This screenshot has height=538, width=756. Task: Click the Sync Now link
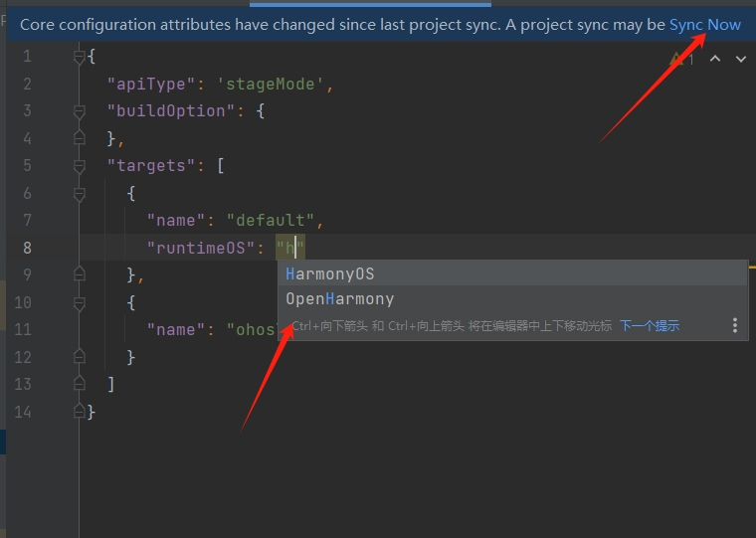tap(704, 25)
